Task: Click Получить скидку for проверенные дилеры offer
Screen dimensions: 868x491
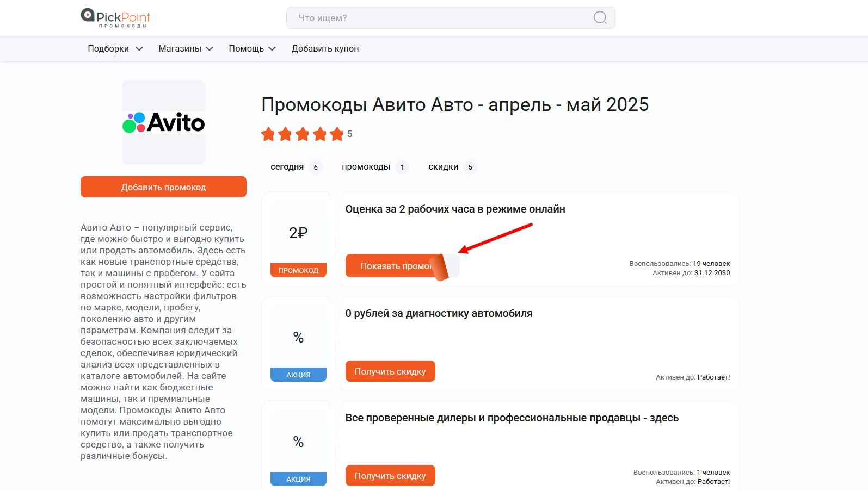Action: point(390,476)
